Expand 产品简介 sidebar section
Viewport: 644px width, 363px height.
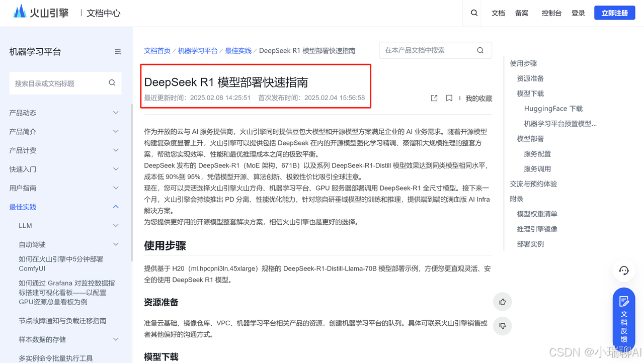click(x=65, y=131)
